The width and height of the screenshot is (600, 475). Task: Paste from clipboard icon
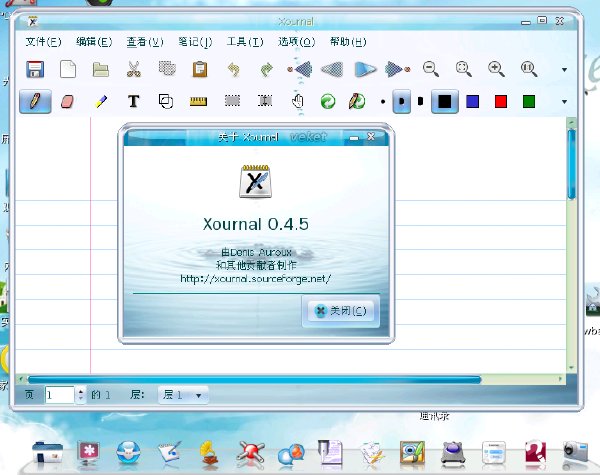200,70
